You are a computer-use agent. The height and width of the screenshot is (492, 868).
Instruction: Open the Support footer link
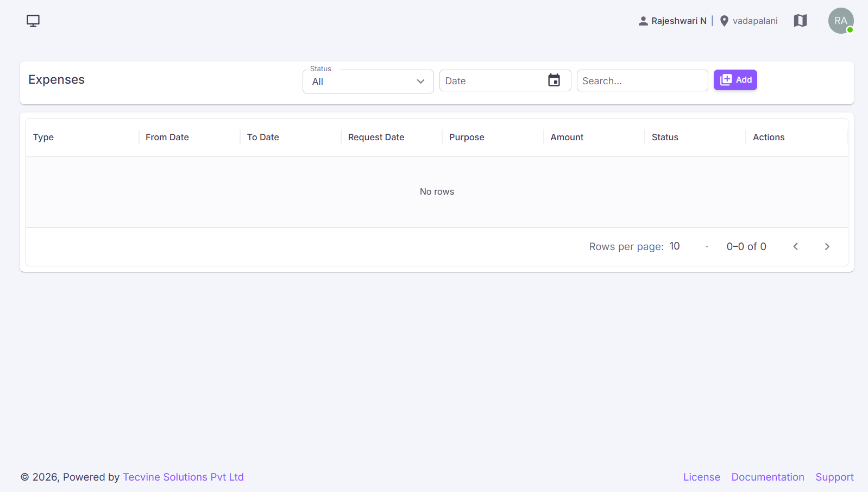pos(835,477)
